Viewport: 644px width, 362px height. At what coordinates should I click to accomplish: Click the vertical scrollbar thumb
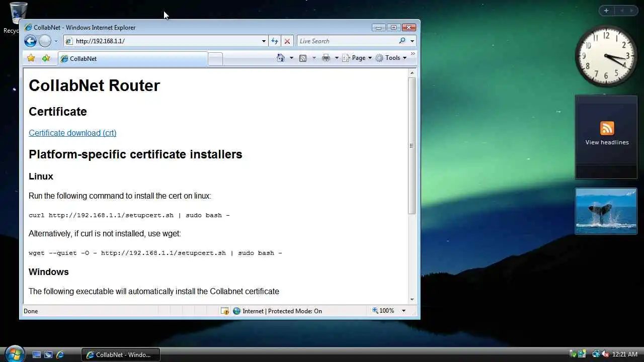point(412,146)
